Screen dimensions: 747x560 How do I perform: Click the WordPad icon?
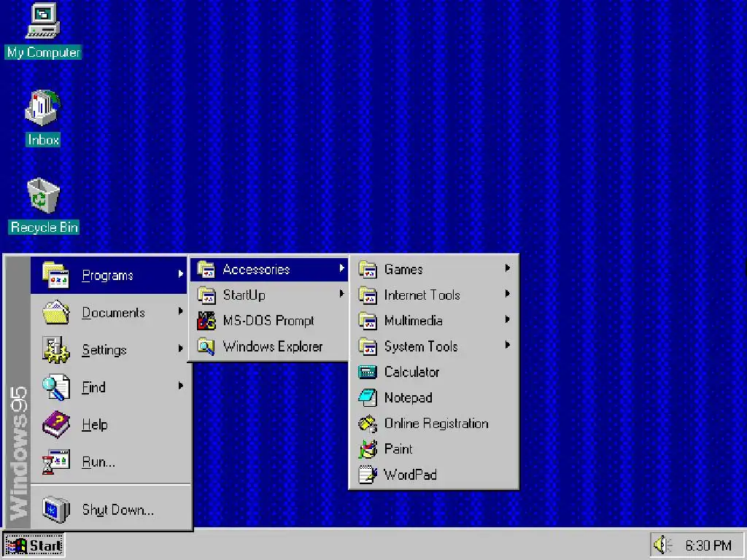pyautogui.click(x=368, y=475)
